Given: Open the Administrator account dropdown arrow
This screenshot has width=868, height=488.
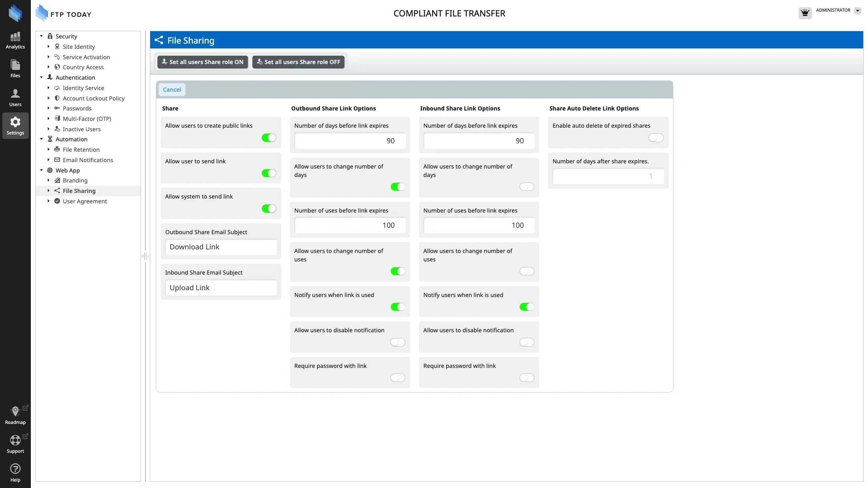Looking at the screenshot, I should coord(858,11).
